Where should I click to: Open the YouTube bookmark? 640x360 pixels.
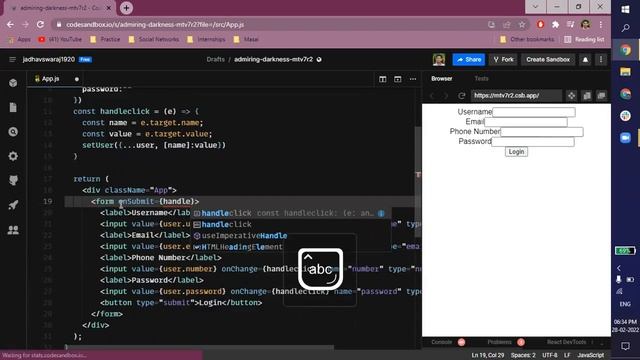60,39
